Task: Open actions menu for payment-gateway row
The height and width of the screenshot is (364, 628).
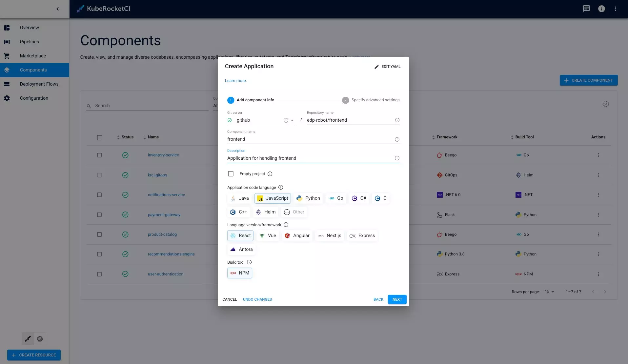Action: click(x=598, y=215)
